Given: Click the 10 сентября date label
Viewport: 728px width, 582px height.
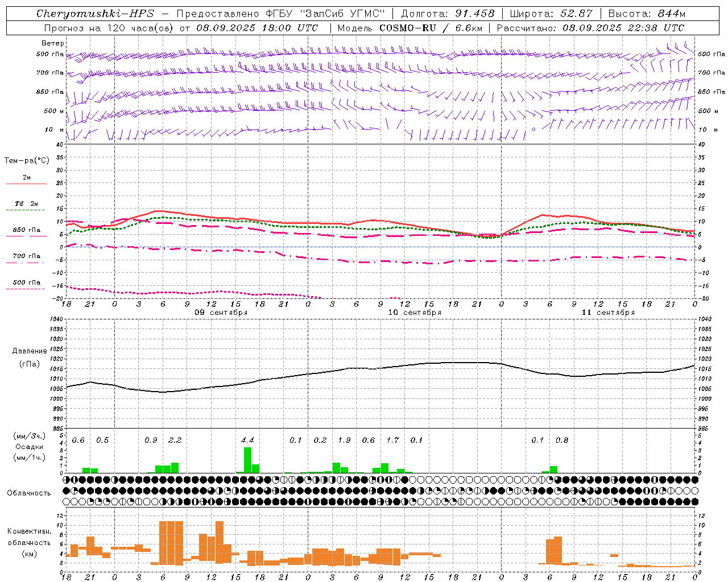Looking at the screenshot, I should [x=415, y=313].
